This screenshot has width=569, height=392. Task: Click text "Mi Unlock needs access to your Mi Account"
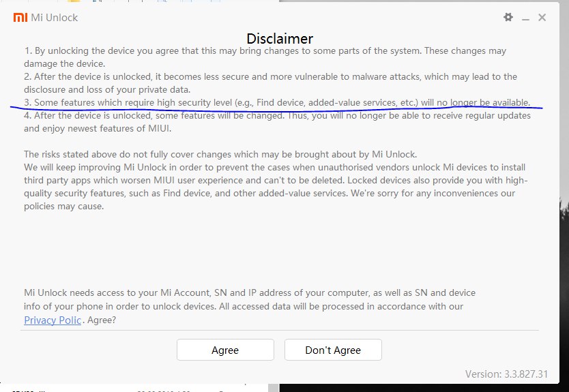[117, 292]
